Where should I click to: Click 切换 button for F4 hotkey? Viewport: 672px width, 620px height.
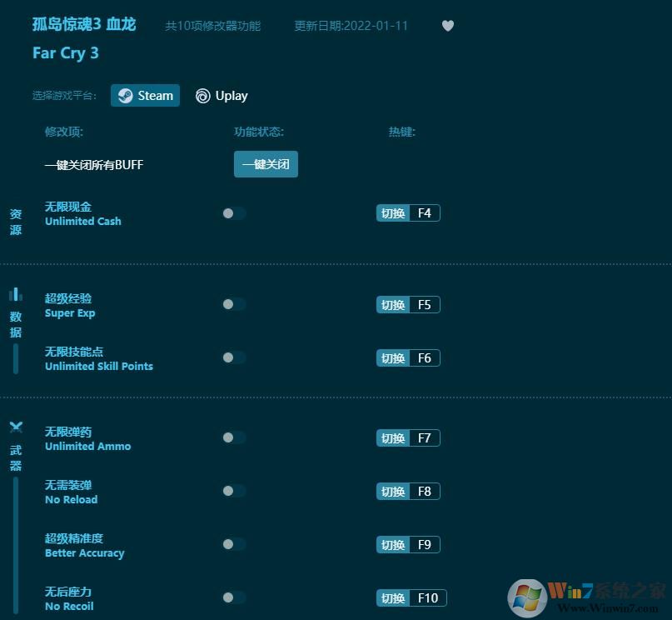pos(393,213)
